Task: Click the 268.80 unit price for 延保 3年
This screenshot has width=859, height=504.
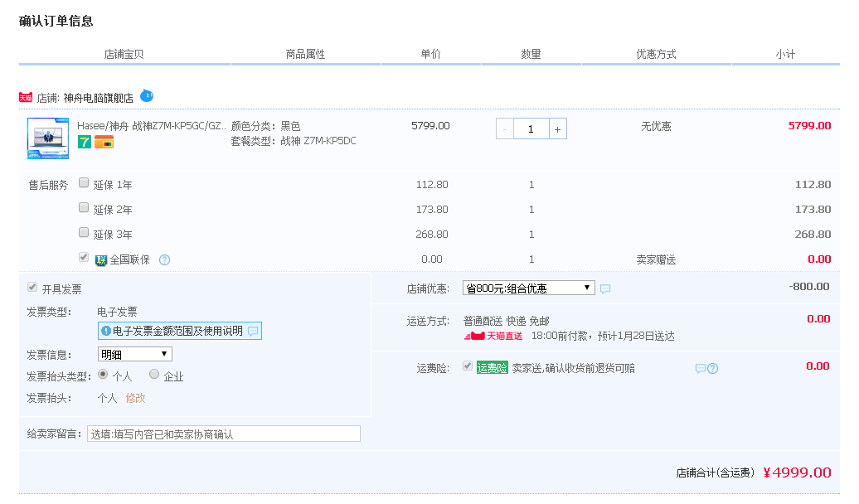Action: 432,235
